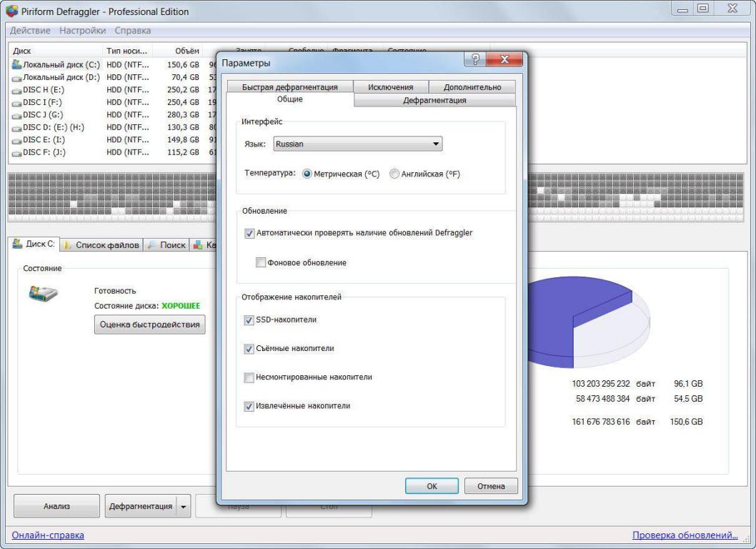Open the Онлайн-справка link

pos(48,535)
